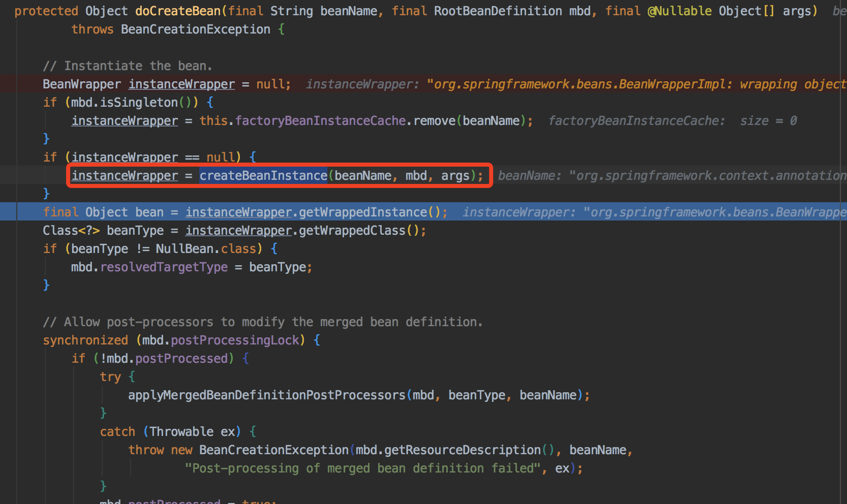Click NullBean.class in the if condition
Screen dimensions: 847x504
click(206, 249)
